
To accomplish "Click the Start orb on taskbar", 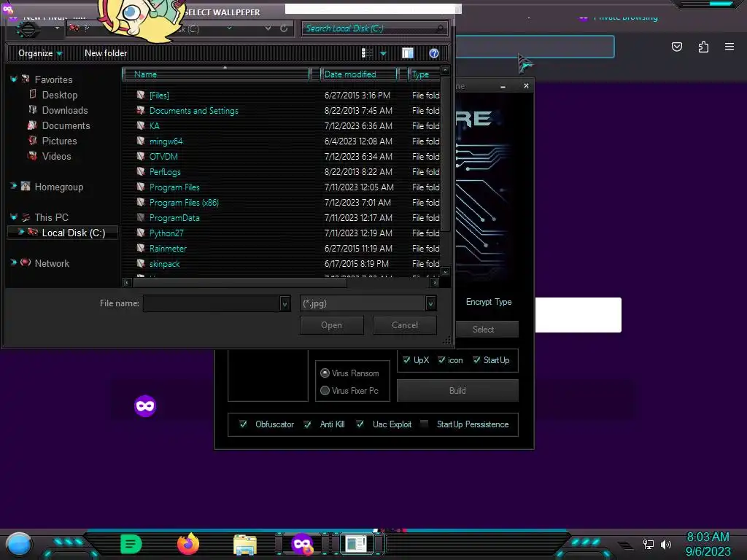I will coord(19,544).
